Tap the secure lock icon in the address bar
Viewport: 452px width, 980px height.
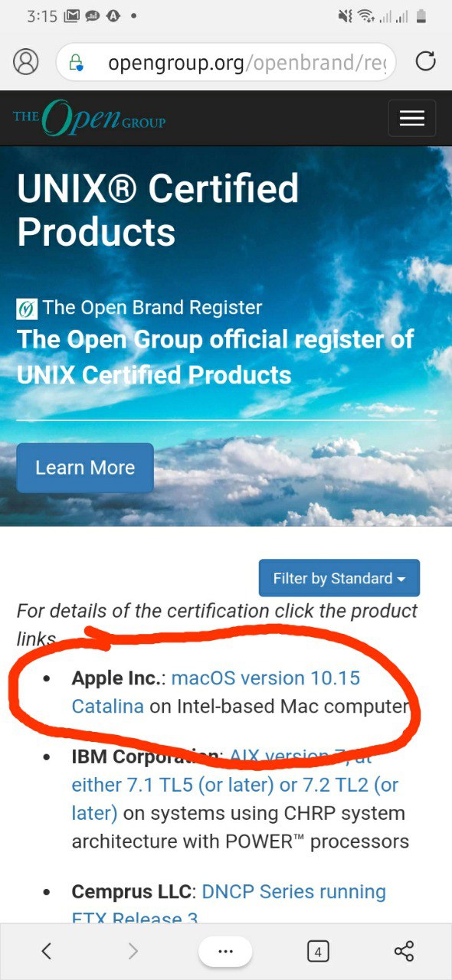click(x=76, y=62)
